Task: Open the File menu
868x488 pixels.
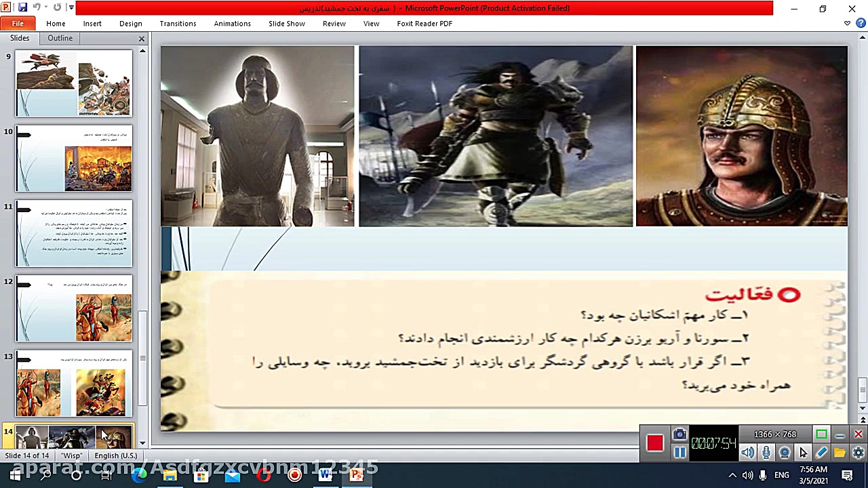Action: (18, 22)
